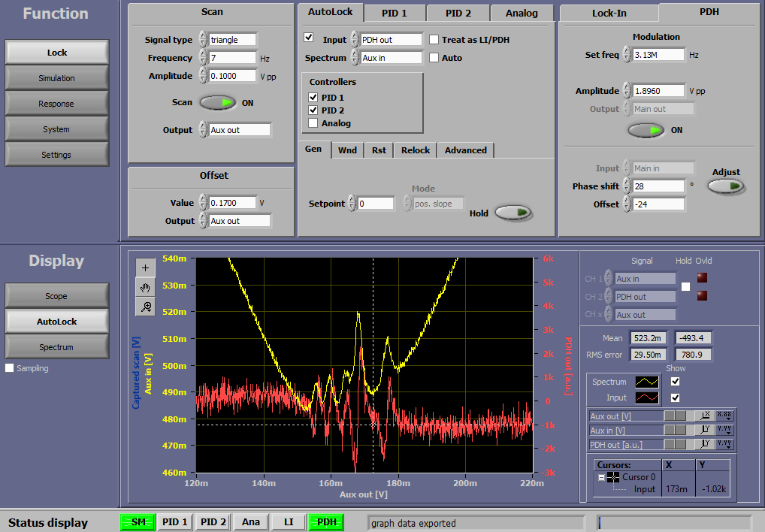Switch to the PID 1 tab
Image resolution: width=765 pixels, height=532 pixels.
[395, 14]
